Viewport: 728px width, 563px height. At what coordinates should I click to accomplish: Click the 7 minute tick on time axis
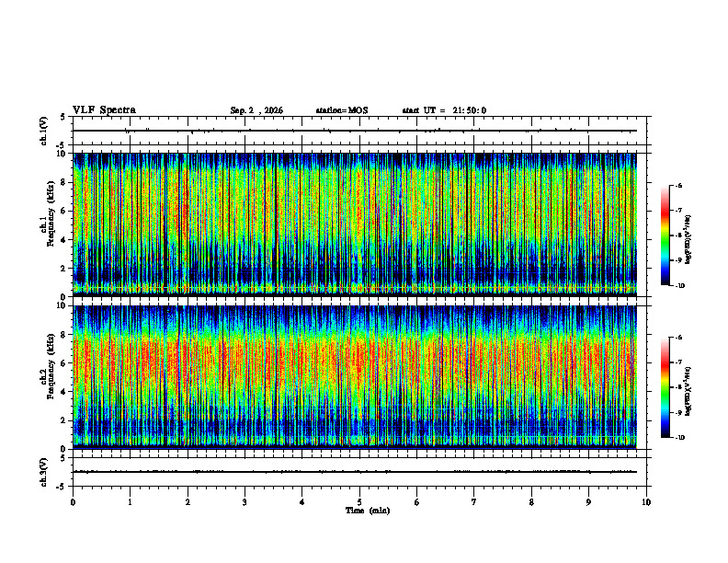[x=474, y=502]
